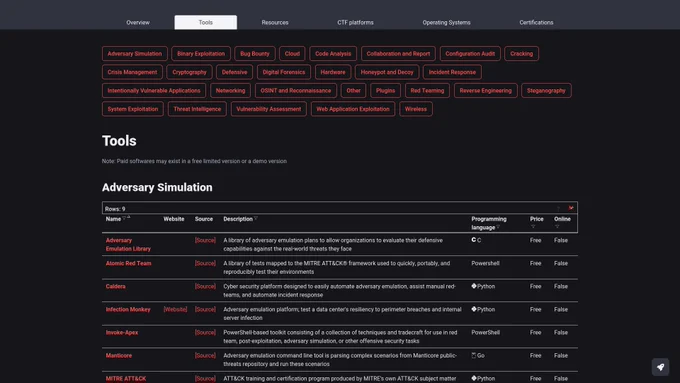Viewport: 680px width, 383px height.
Task: Select the Plugins tag
Action: click(x=385, y=91)
